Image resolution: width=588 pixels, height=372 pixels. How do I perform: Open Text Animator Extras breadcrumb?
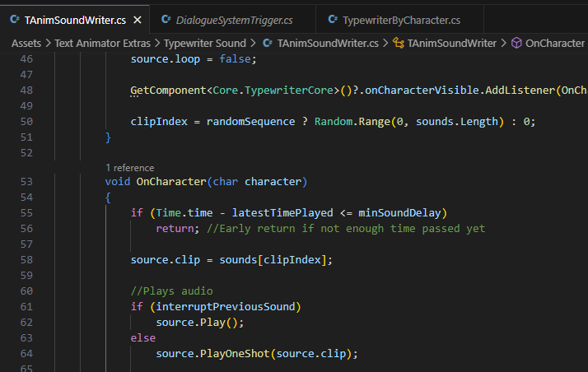tap(102, 44)
